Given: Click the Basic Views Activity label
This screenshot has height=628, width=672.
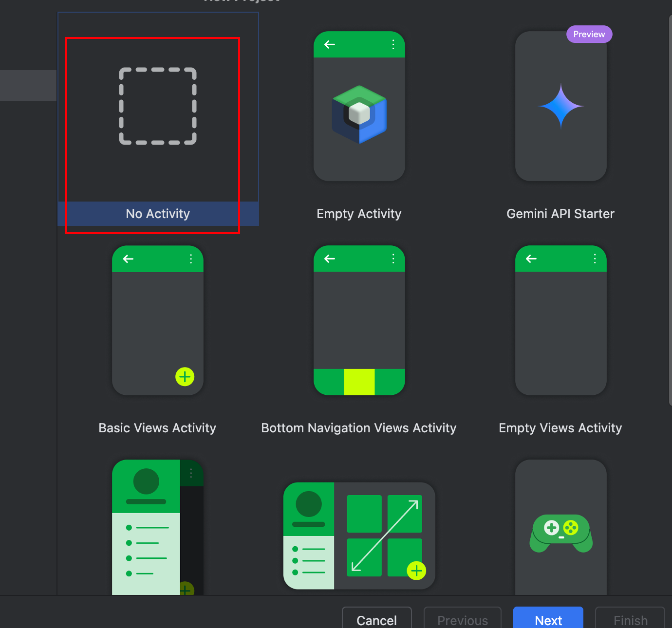Looking at the screenshot, I should (157, 428).
